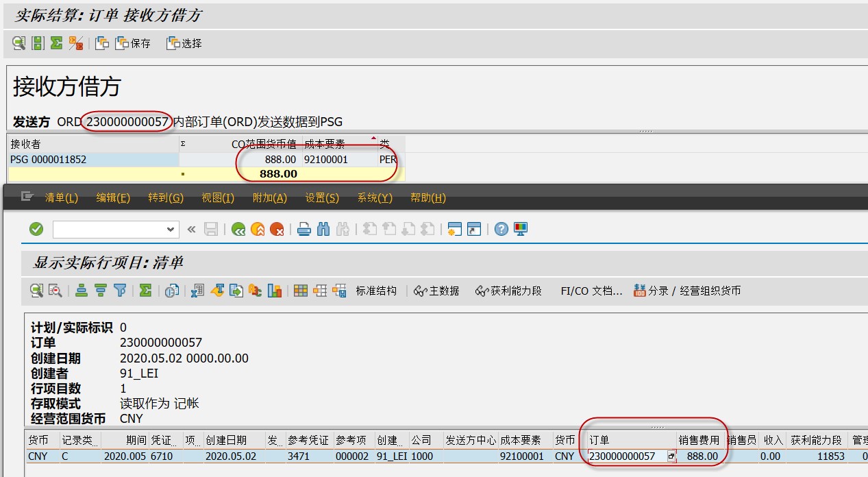The width and height of the screenshot is (868, 477).
Task: Open the print icon in the standard toolbar
Action: click(x=305, y=228)
